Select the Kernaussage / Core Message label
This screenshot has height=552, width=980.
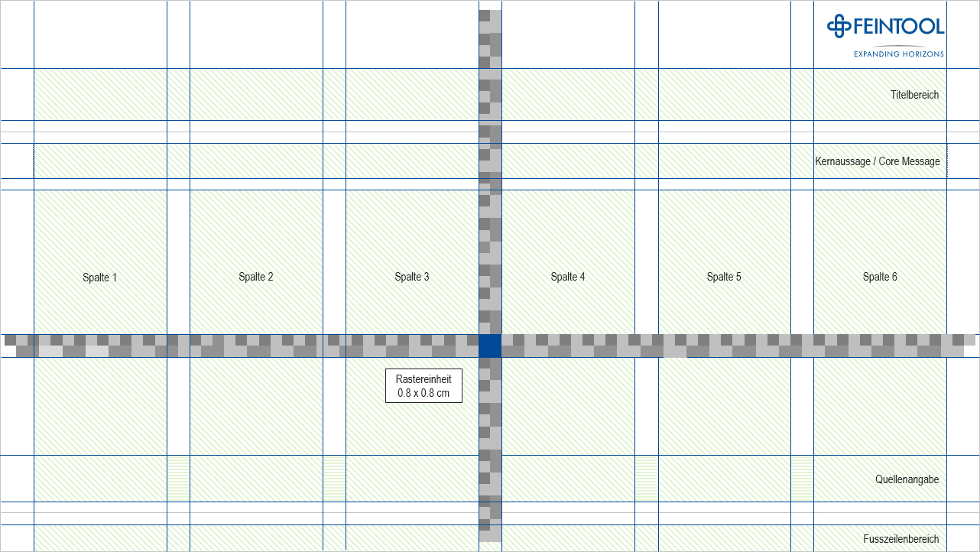point(878,161)
